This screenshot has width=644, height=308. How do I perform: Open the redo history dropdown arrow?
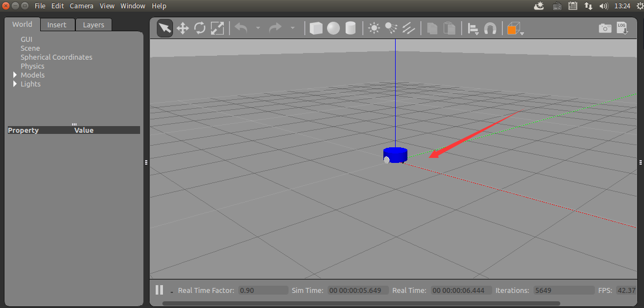(292, 28)
